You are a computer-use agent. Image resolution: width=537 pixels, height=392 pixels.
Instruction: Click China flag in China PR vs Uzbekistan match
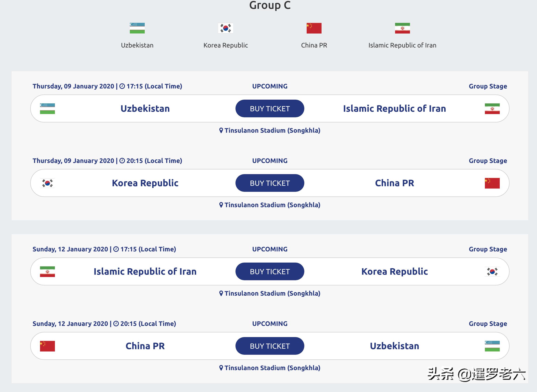point(47,346)
